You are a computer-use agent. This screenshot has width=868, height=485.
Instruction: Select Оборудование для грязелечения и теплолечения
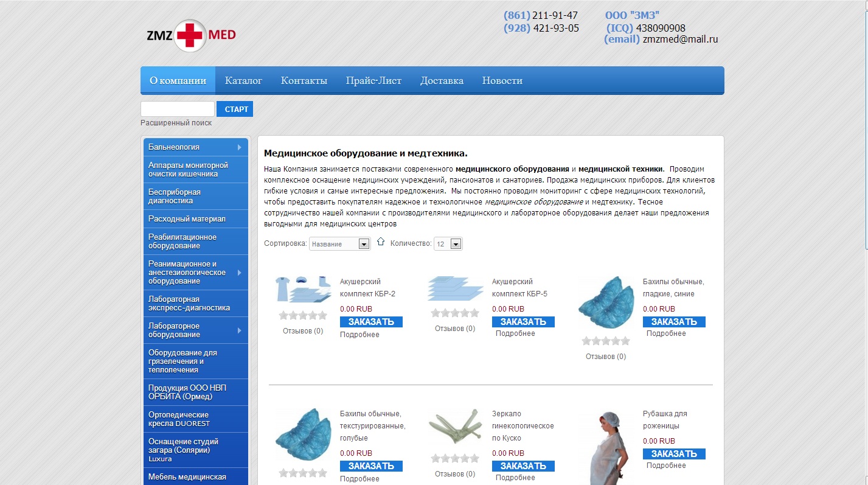196,361
